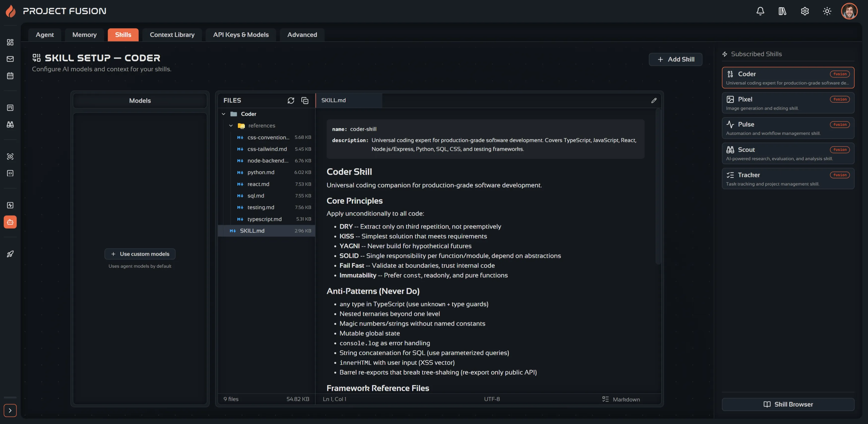This screenshot has height=424, width=868.
Task: Refresh the files list
Action: coord(291,101)
